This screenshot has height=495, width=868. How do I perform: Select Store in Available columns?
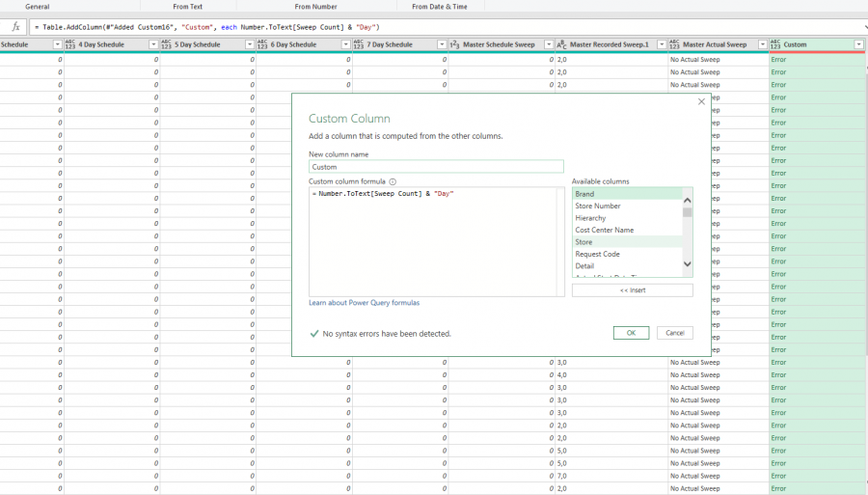pyautogui.click(x=627, y=242)
